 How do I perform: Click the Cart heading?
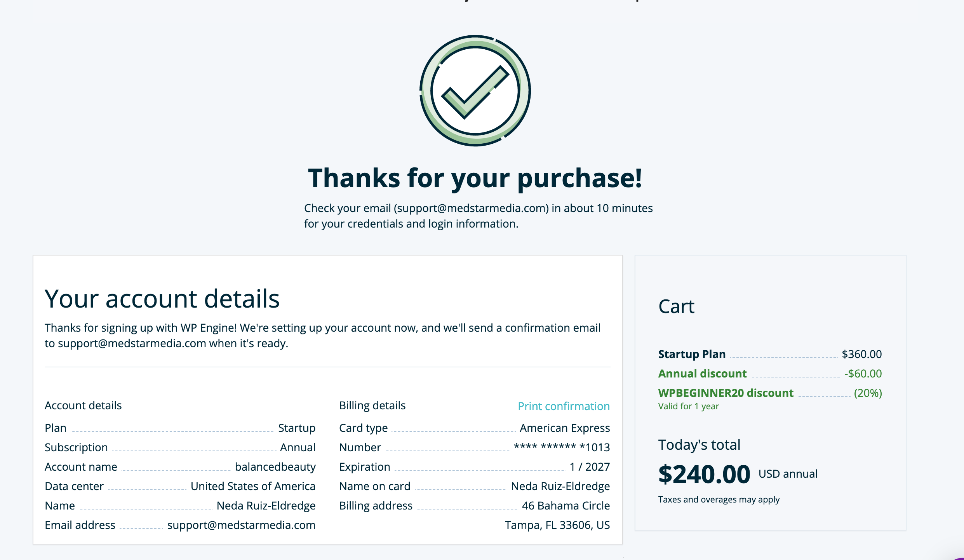coord(676,306)
